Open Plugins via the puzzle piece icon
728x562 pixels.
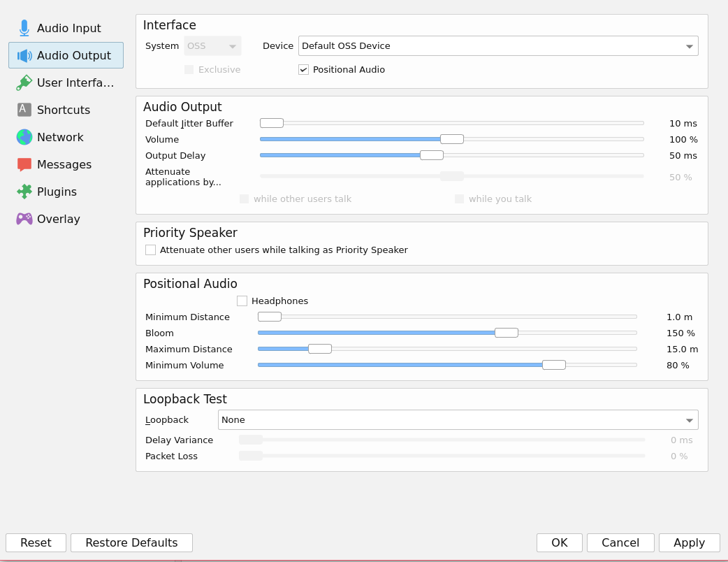[x=24, y=192]
